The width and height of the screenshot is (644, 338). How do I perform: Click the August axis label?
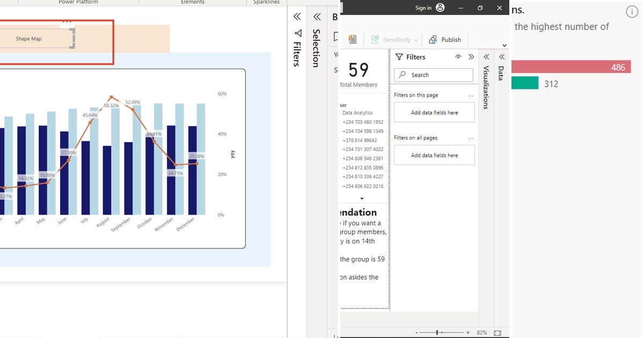click(103, 223)
